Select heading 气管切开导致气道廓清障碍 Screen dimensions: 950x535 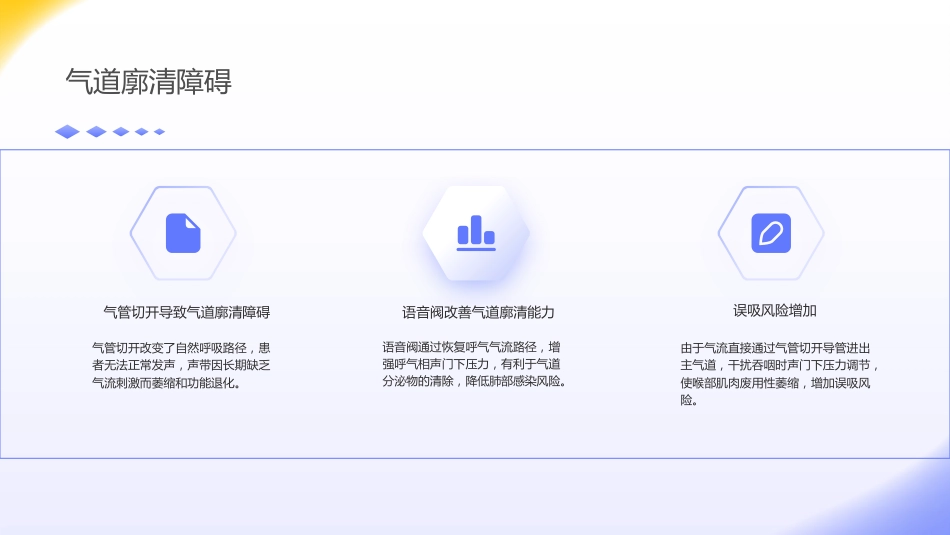(x=187, y=313)
